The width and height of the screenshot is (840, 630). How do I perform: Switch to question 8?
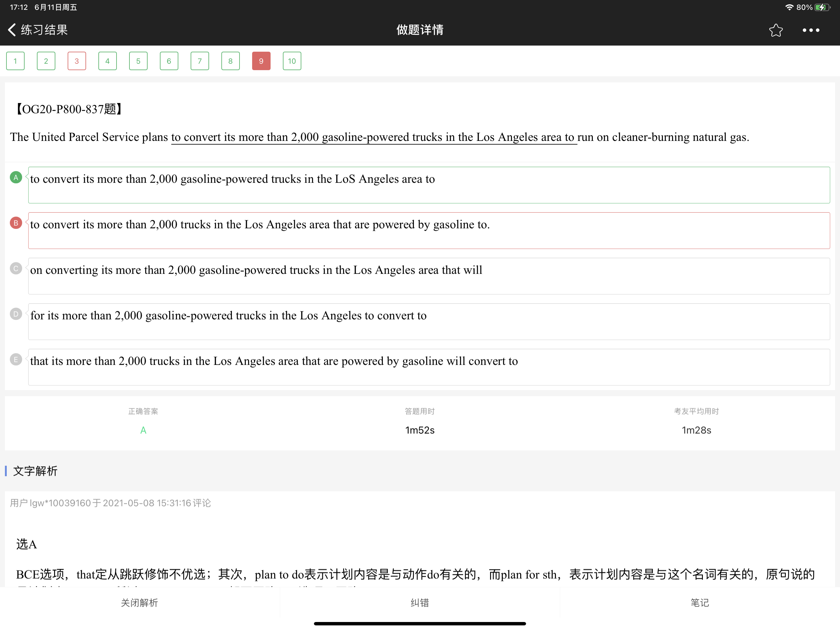coord(231,61)
